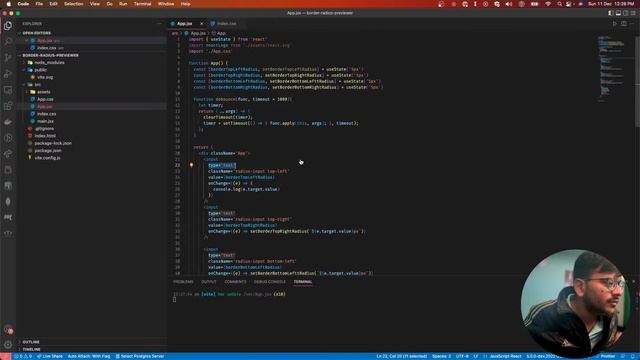
Task: Expand the assets folder
Action: click(44, 92)
